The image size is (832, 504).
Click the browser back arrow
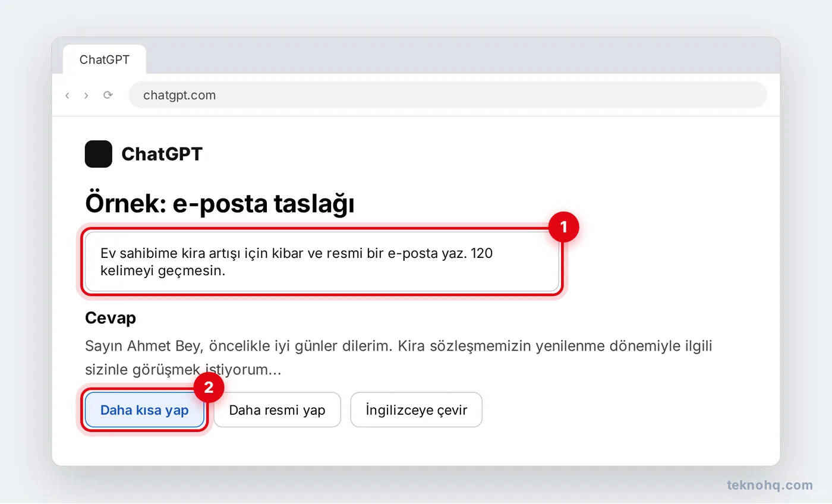coord(67,95)
